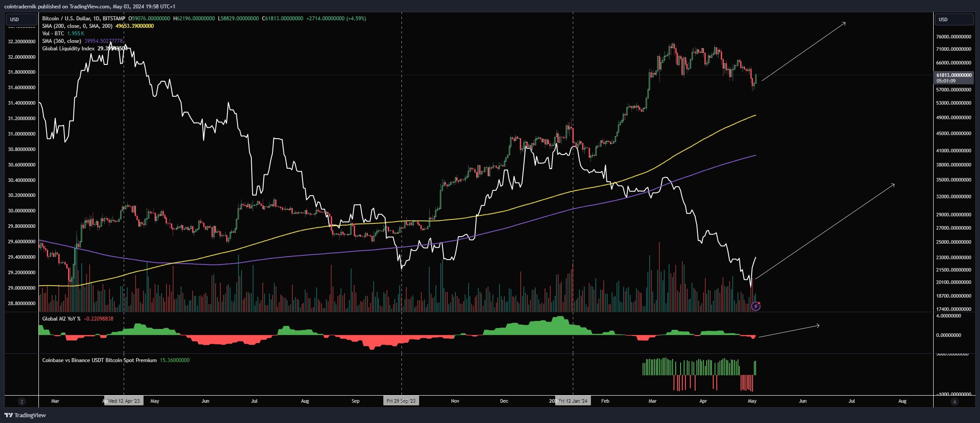
Task: Click the Fri 29 Sep '23 date marker
Action: [x=401, y=401]
